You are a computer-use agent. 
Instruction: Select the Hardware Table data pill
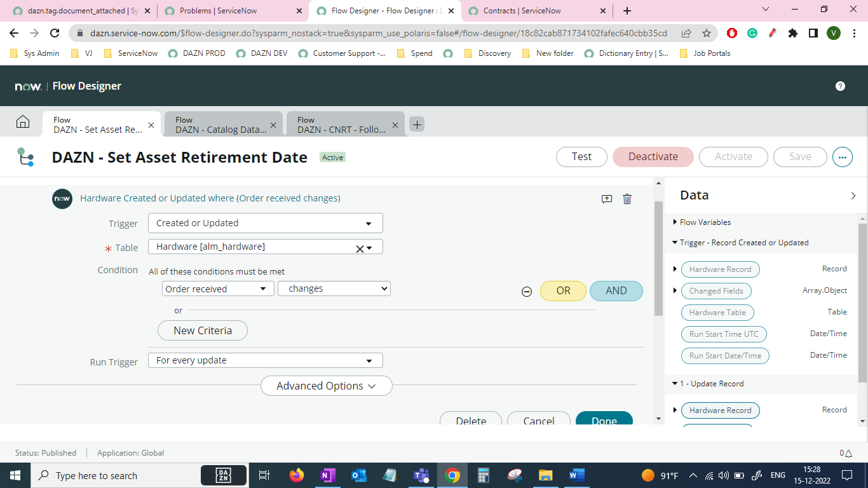click(717, 313)
